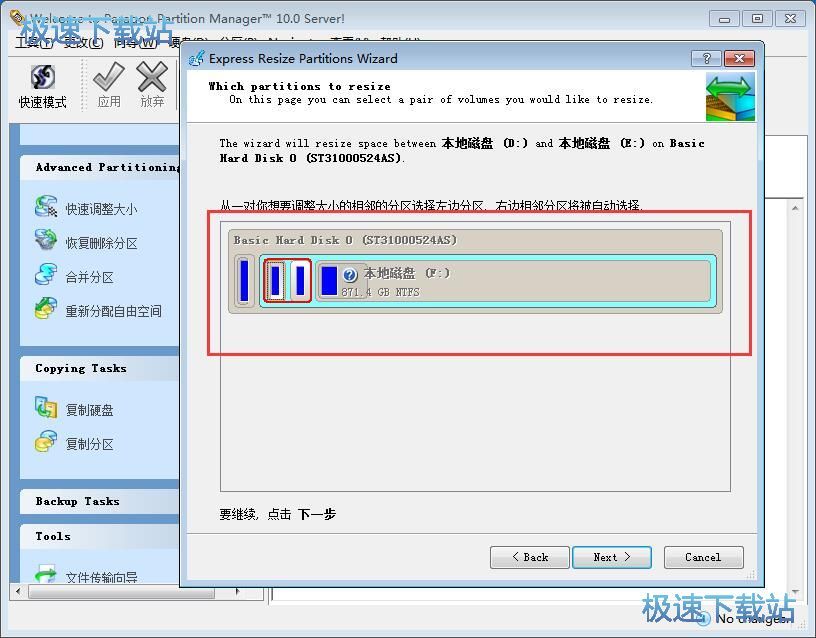Viewport: 816px width, 638px height.
Task: Click the 'Basic Hard Disk 0 (ST31000524AS)' disk label
Action: pyautogui.click(x=345, y=240)
